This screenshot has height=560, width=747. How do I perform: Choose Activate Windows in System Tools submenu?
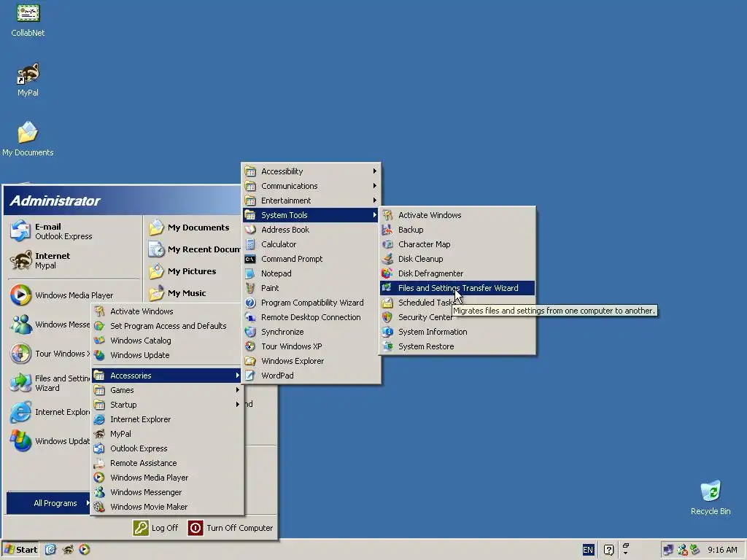tap(457, 215)
